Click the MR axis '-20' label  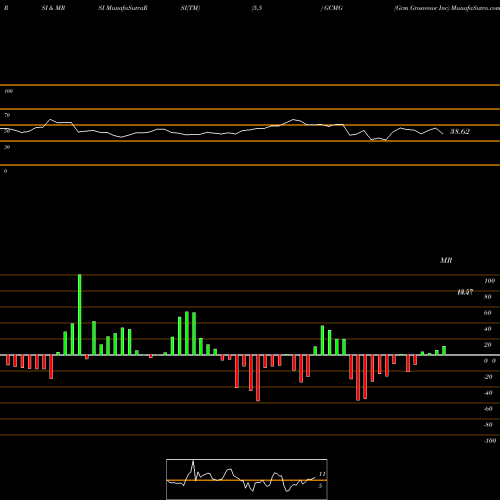pyautogui.click(x=488, y=377)
